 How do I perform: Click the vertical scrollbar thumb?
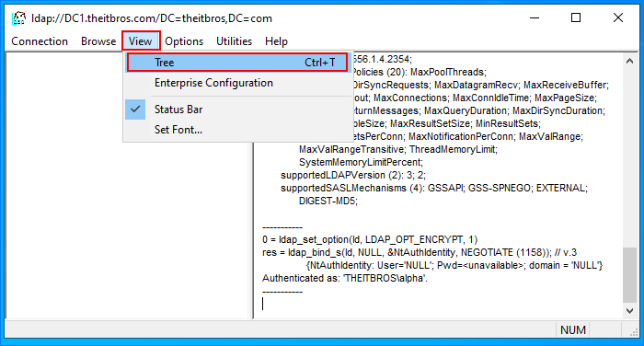629,274
